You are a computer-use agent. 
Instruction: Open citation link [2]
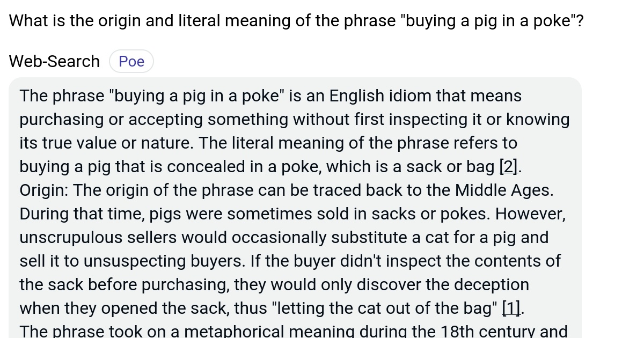pyautogui.click(x=509, y=167)
